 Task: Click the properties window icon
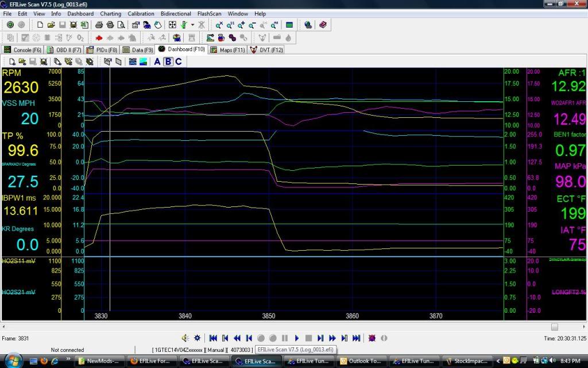[x=136, y=25]
